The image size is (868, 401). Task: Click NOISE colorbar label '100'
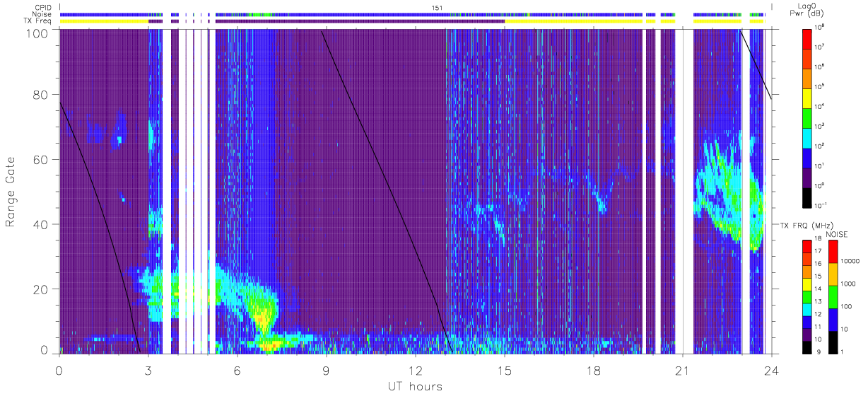[x=846, y=306]
